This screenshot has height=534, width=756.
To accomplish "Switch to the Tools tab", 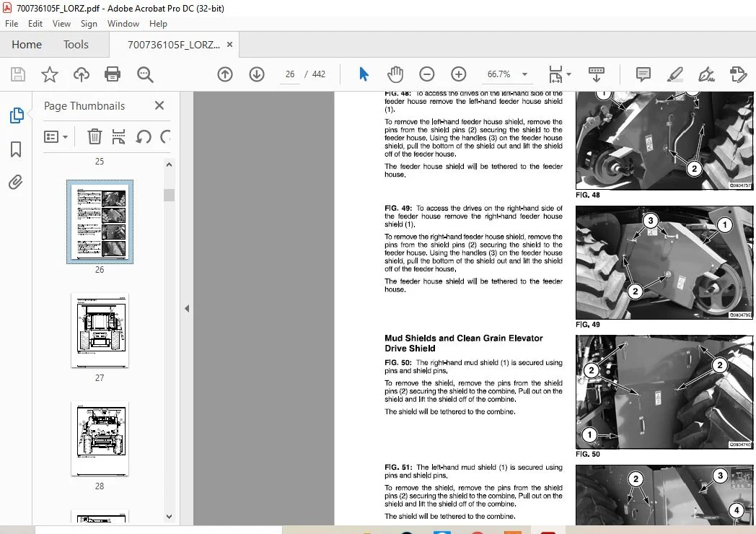I will pyautogui.click(x=76, y=44).
